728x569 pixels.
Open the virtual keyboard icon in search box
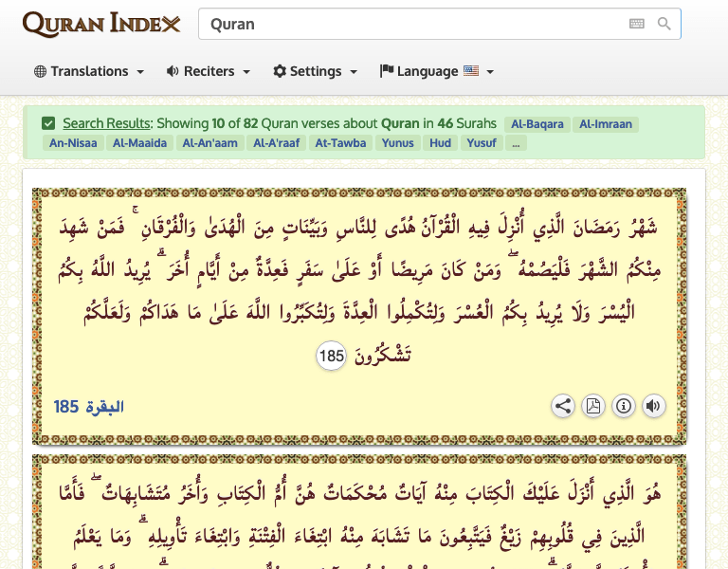636,24
